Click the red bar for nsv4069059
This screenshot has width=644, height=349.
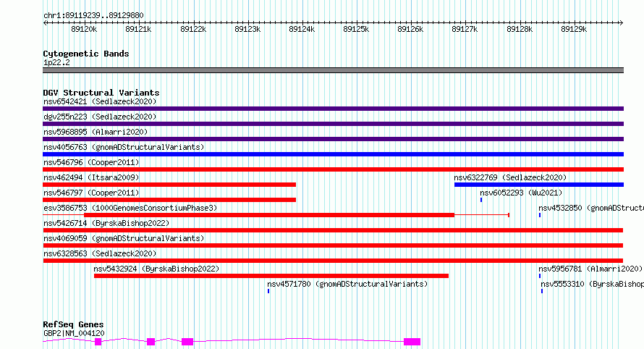pos(333,245)
